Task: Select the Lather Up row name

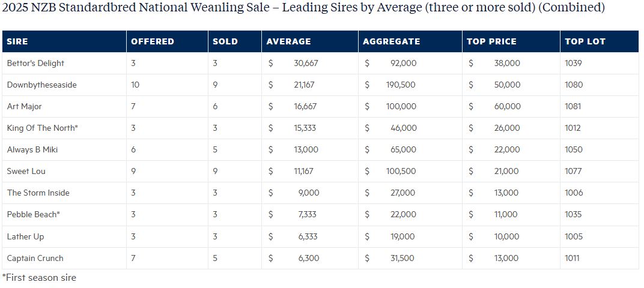Action: point(25,236)
